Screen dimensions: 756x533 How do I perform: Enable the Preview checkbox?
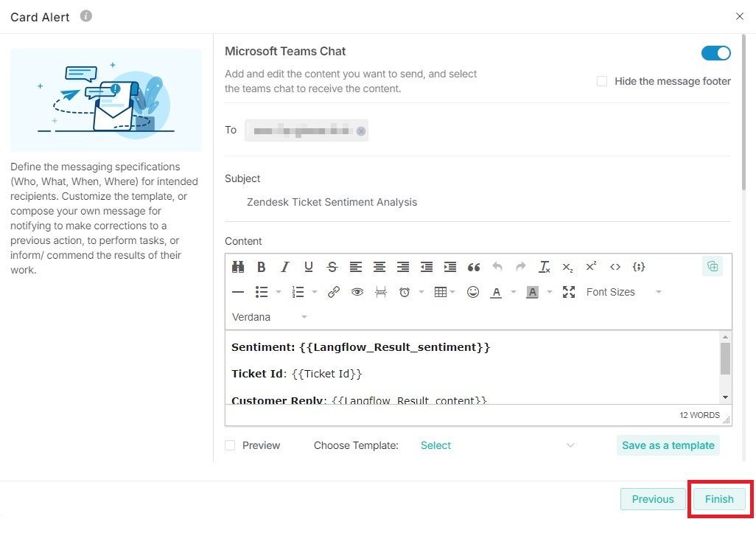pyautogui.click(x=231, y=445)
